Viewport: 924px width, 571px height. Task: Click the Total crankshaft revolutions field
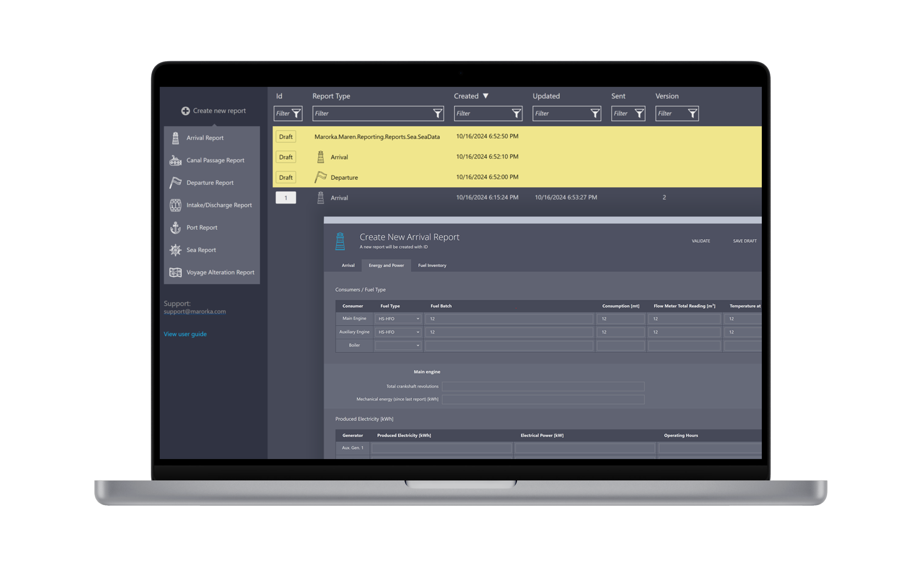[543, 386]
